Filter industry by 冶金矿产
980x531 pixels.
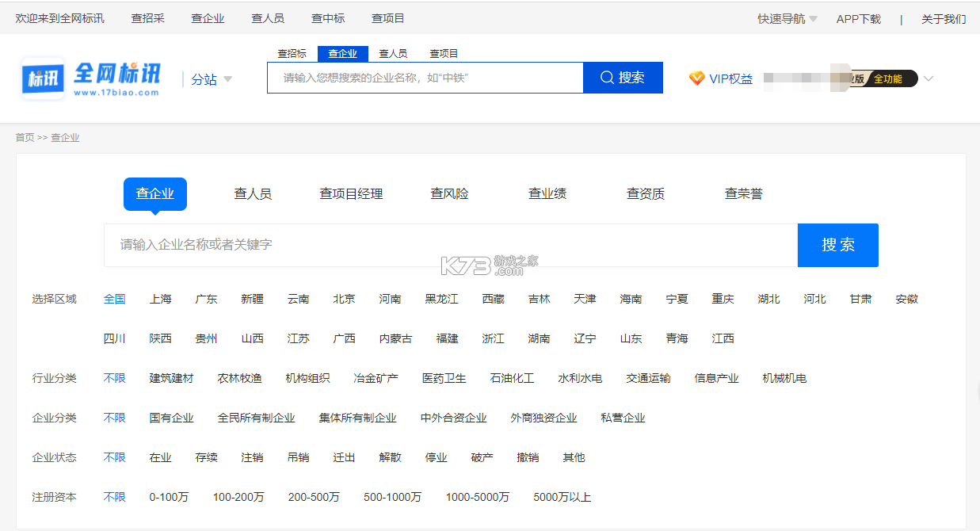376,378
